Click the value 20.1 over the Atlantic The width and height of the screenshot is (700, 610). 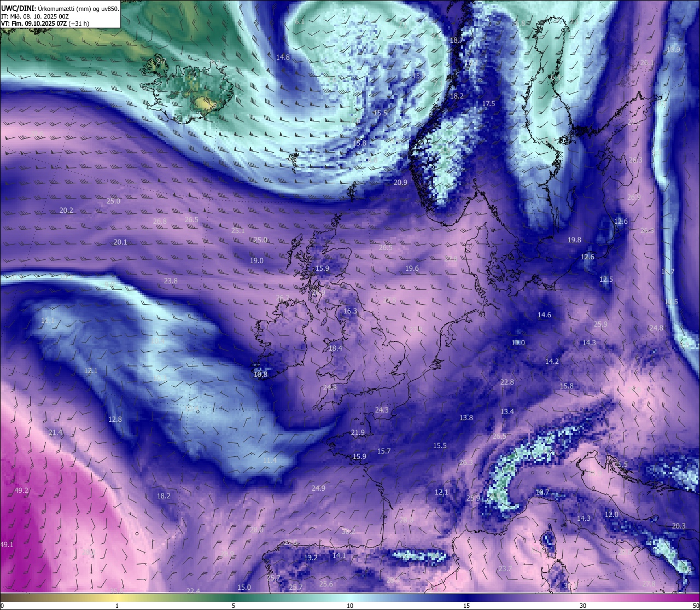120,242
